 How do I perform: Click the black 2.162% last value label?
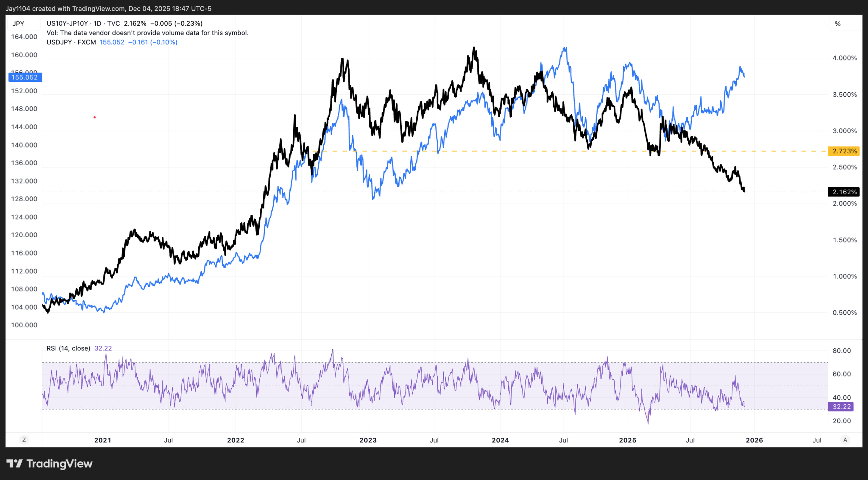[844, 192]
